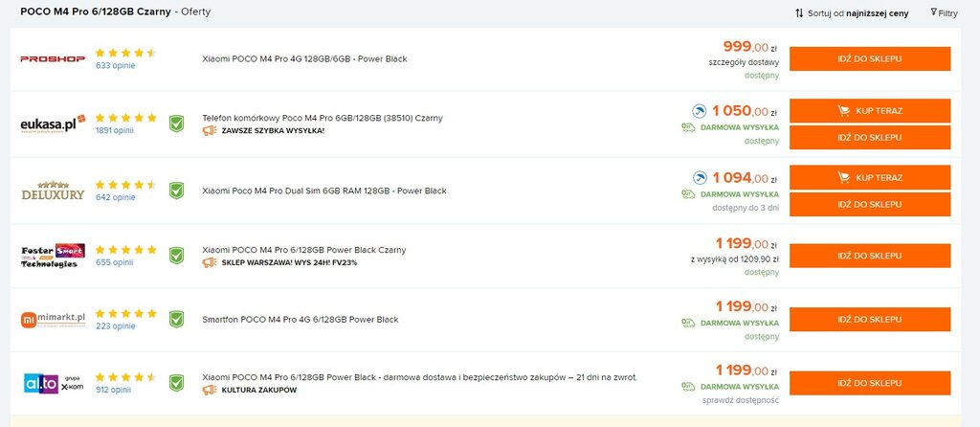Image resolution: width=980 pixels, height=427 pixels.
Task: Click the ZAWSZE SZYBKA WYSYŁKA! promo text
Action: pos(273,130)
